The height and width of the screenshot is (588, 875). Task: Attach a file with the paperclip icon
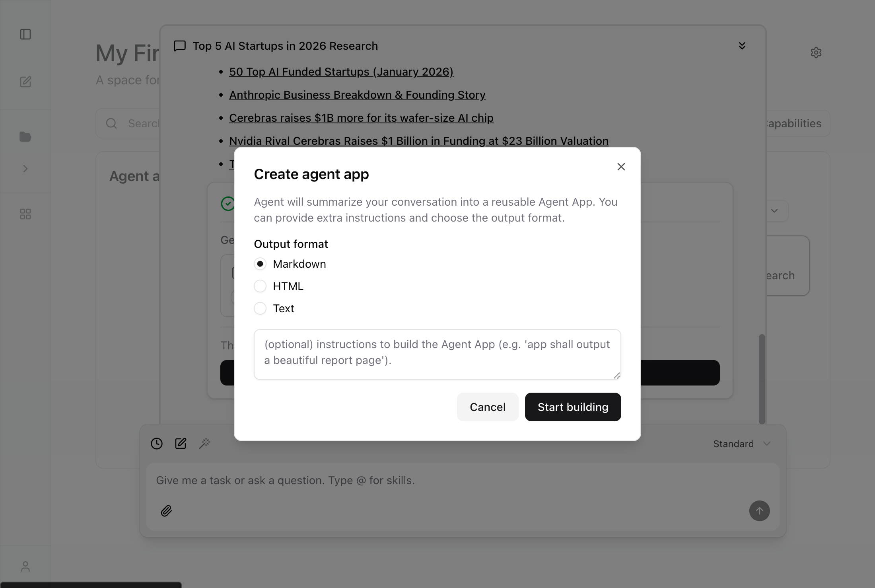[166, 511]
